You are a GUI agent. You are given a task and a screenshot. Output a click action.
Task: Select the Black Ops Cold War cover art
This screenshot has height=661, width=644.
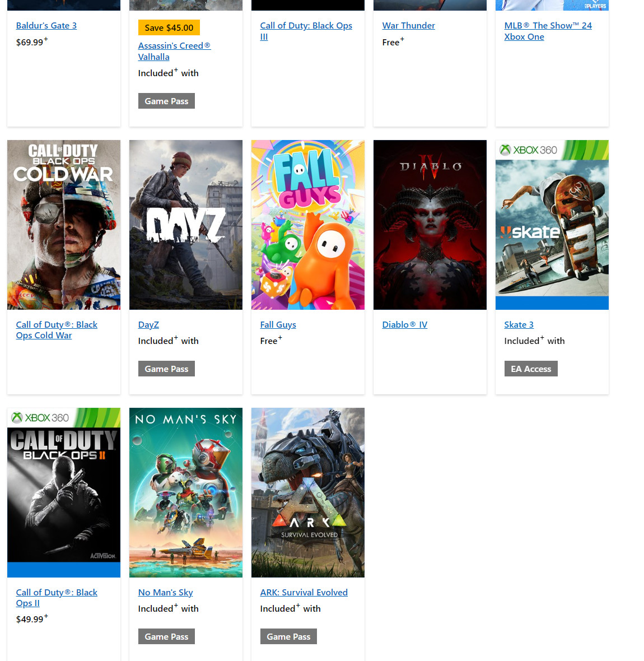pos(64,225)
